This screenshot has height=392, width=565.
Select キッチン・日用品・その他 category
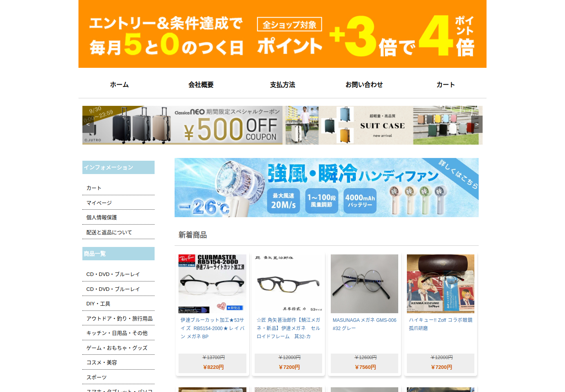(117, 333)
